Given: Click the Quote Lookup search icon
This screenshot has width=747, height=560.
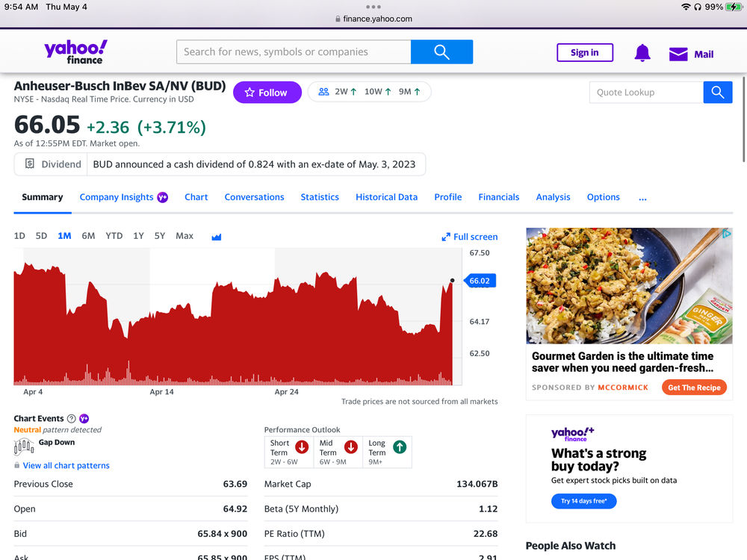Looking at the screenshot, I should coord(717,92).
